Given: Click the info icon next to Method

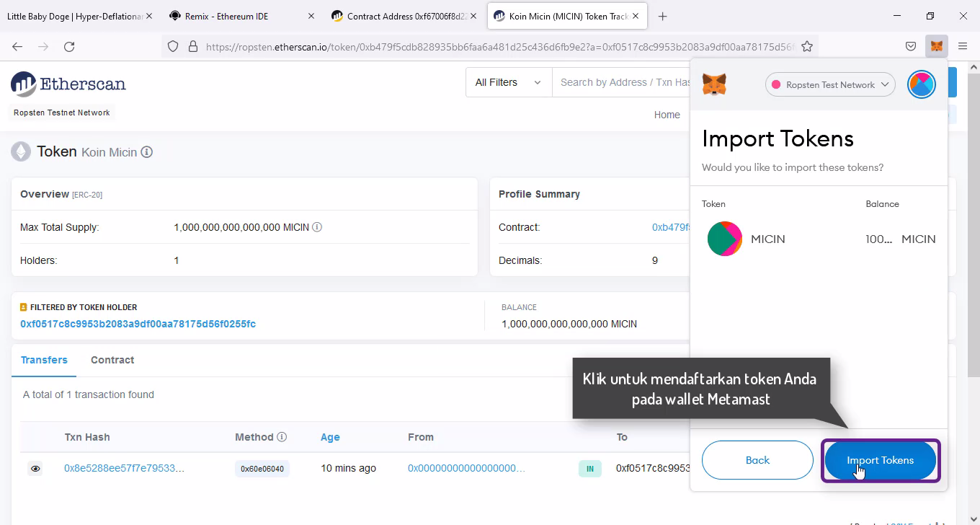Looking at the screenshot, I should [x=282, y=437].
